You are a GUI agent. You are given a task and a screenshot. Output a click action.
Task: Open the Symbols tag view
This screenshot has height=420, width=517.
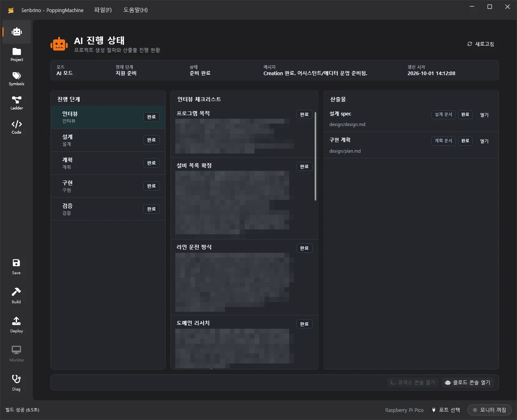click(x=17, y=79)
